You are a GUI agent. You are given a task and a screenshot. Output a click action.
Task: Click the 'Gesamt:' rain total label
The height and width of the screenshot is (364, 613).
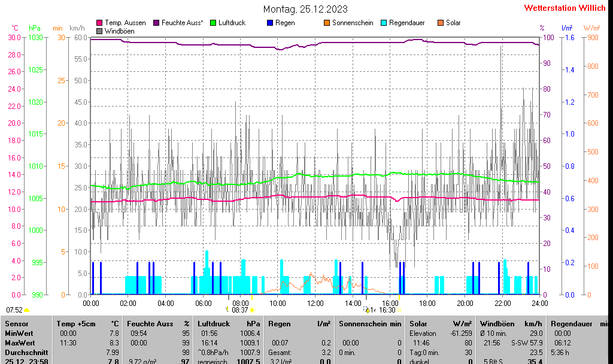280,352
